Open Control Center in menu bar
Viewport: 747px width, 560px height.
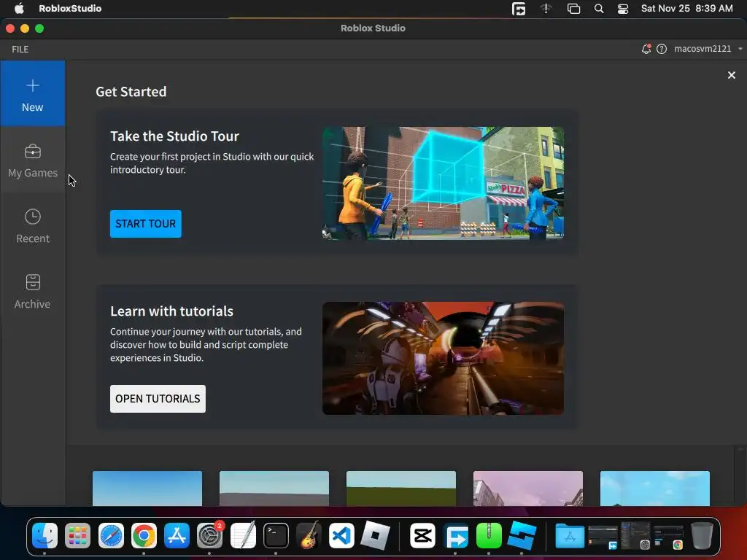pyautogui.click(x=623, y=9)
